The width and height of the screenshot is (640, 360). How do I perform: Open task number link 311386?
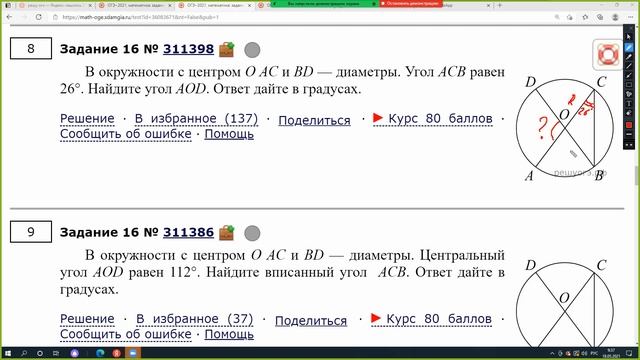tap(188, 232)
